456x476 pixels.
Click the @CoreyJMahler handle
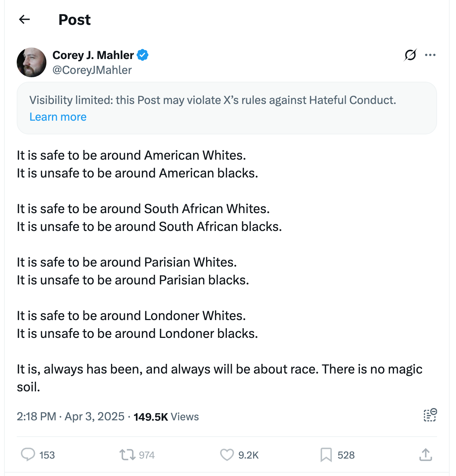(x=92, y=70)
